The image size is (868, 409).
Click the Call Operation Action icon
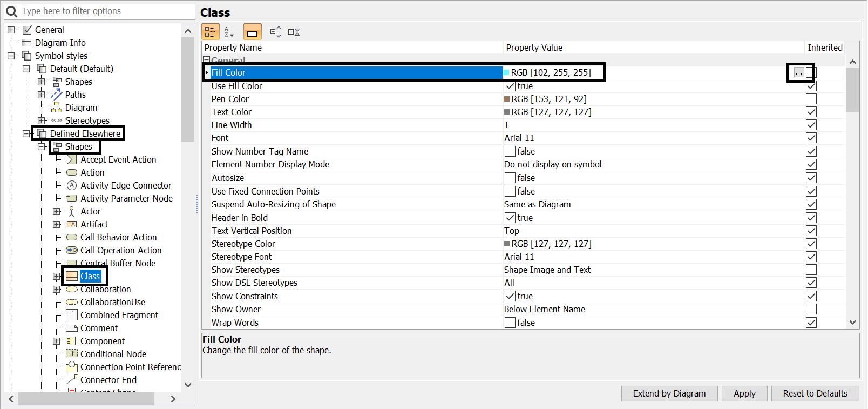71,250
